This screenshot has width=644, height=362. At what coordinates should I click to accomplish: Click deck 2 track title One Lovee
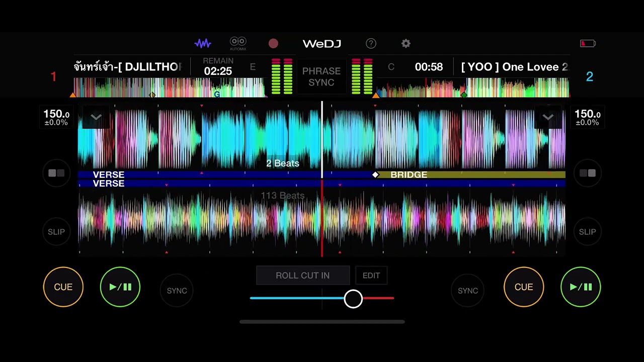click(515, 67)
